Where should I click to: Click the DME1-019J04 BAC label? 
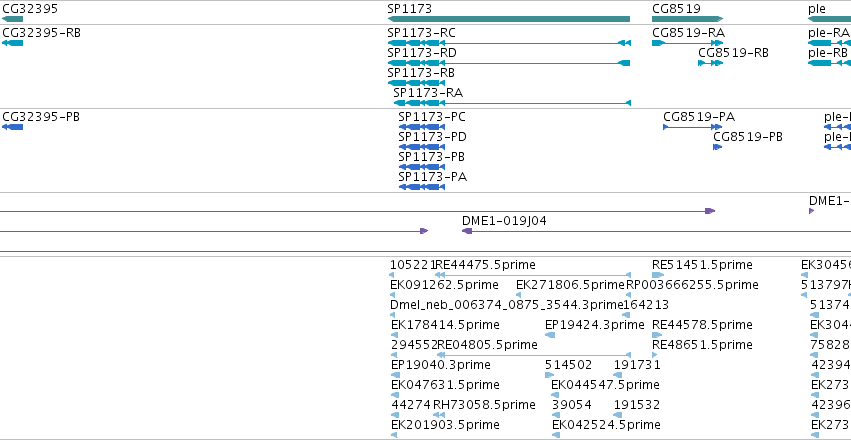point(504,221)
